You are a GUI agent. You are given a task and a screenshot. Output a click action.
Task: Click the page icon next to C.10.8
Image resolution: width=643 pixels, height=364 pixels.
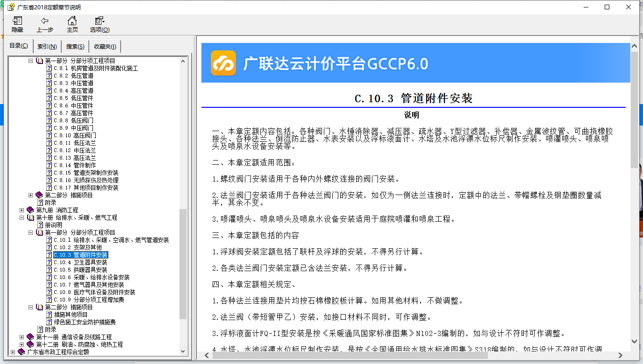[49, 292]
